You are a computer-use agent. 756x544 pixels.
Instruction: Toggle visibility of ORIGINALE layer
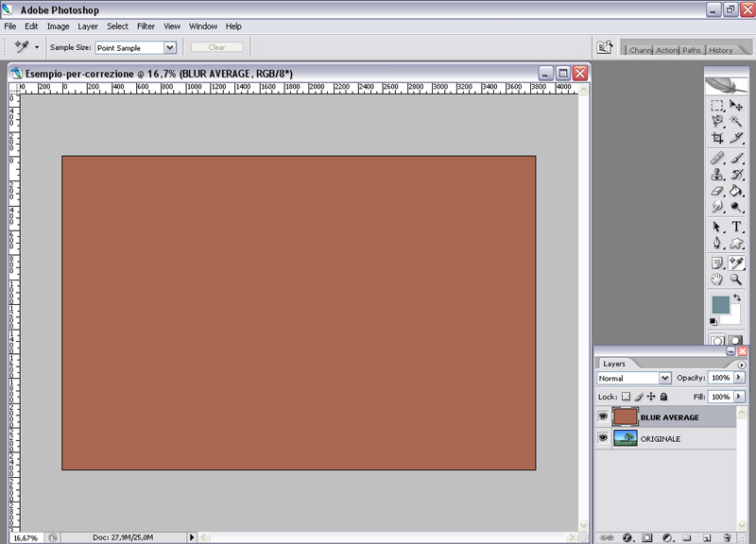(602, 439)
